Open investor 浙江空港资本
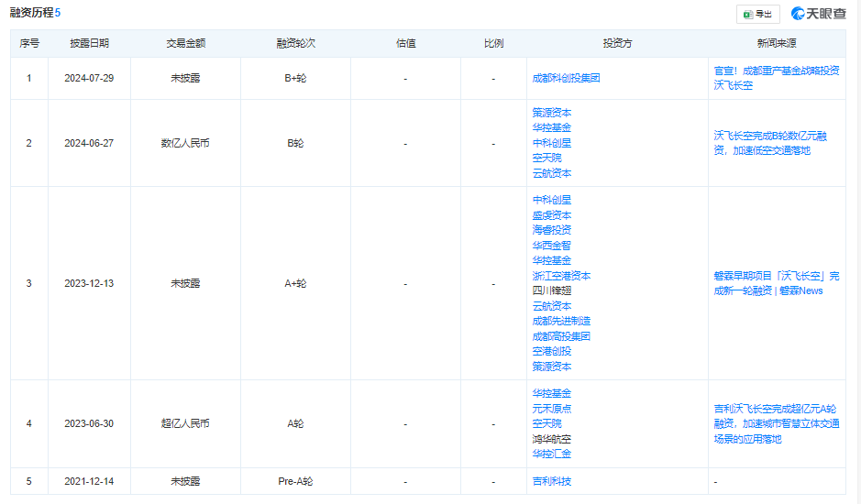 pos(561,276)
